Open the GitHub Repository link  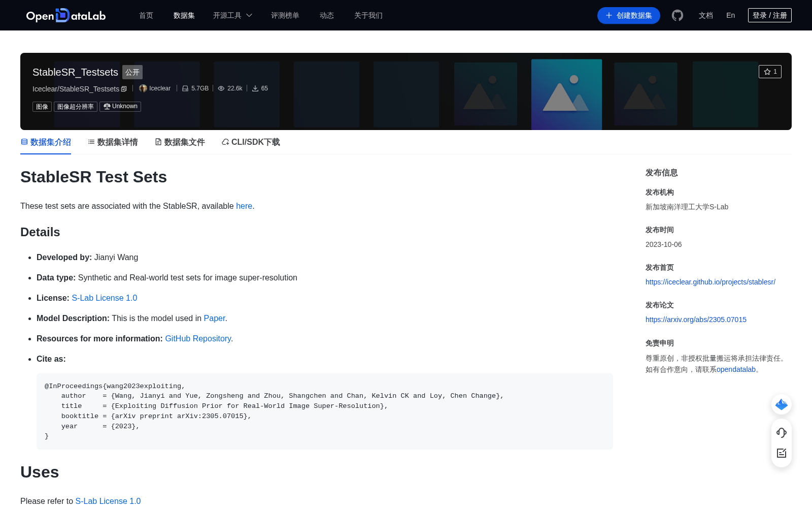point(198,339)
